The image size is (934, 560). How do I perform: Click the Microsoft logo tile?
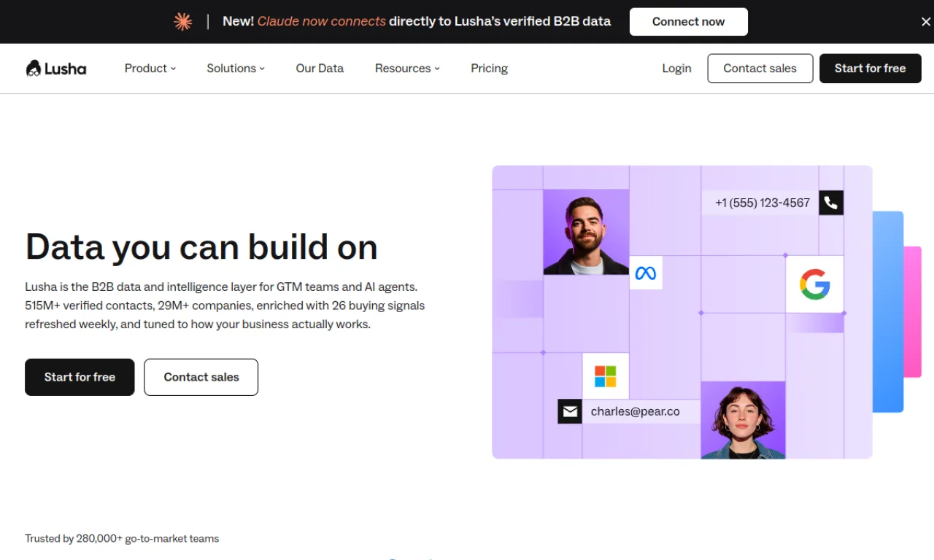tap(606, 376)
